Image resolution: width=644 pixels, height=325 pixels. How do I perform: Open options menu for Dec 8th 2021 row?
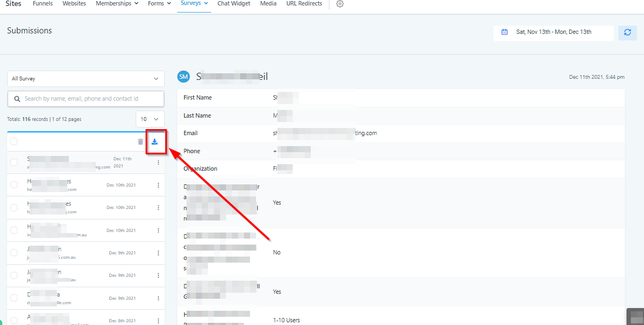tap(159, 321)
